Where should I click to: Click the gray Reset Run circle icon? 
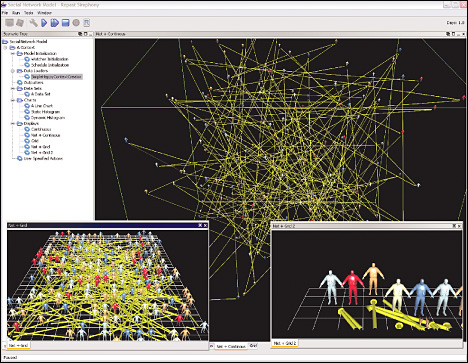tap(76, 23)
